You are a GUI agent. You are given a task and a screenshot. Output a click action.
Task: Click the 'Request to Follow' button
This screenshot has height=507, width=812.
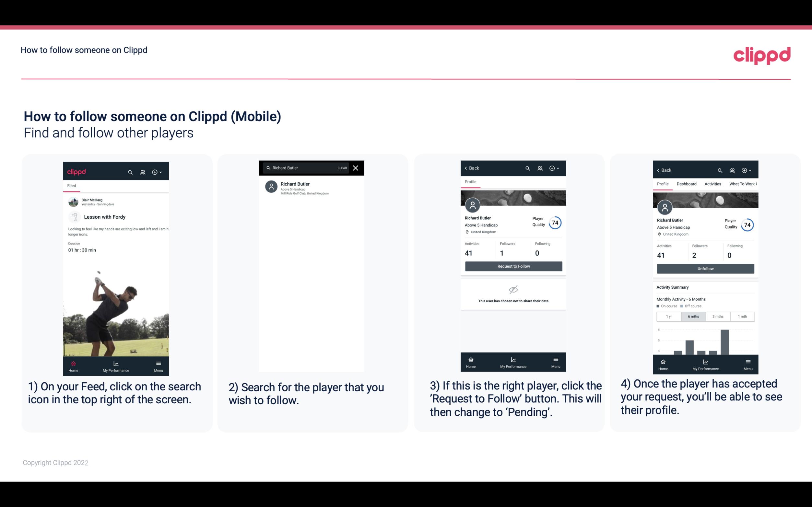click(513, 266)
